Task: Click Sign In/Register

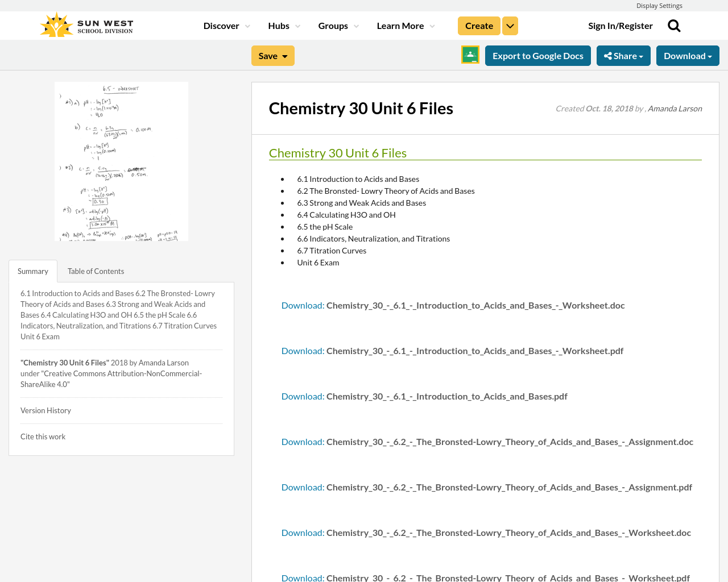Action: 620,24
